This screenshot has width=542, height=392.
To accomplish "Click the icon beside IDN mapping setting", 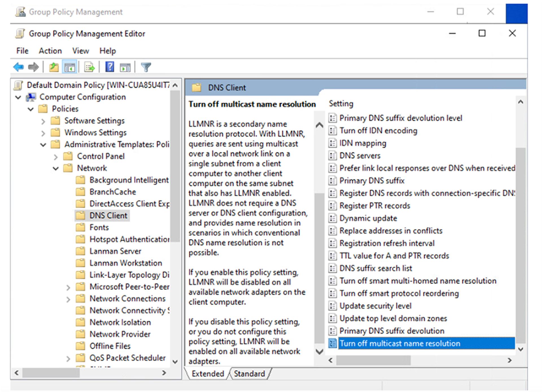I will click(x=333, y=143).
